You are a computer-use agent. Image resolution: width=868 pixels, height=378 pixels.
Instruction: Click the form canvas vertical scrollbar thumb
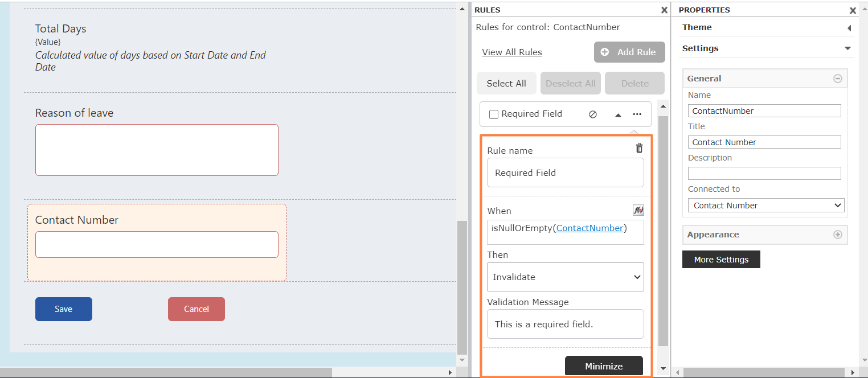[462, 286]
